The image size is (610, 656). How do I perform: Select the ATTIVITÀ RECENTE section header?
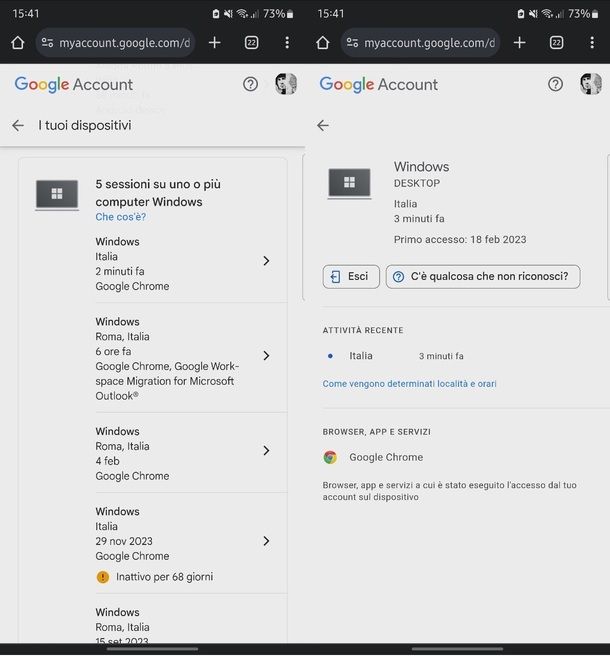click(363, 331)
